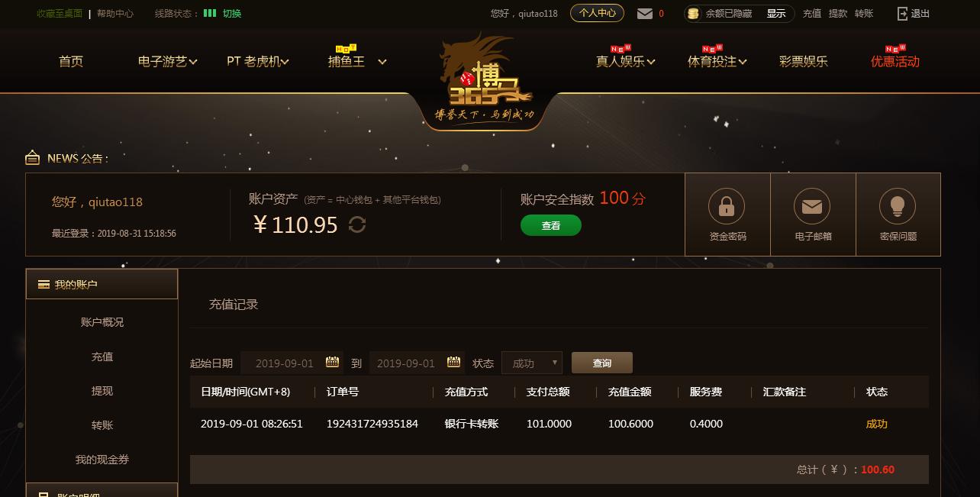
Task: Open the email envelope icon 电子邮箱
Action: (812, 206)
